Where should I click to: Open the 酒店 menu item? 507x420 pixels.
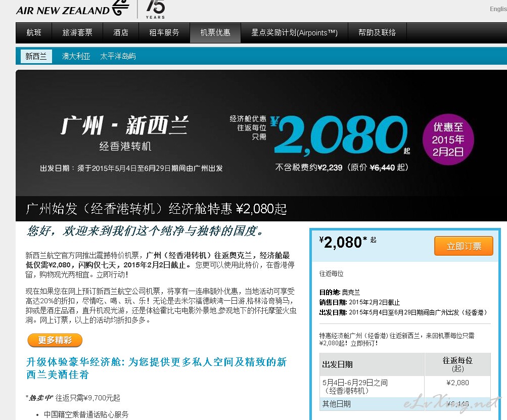coord(121,33)
